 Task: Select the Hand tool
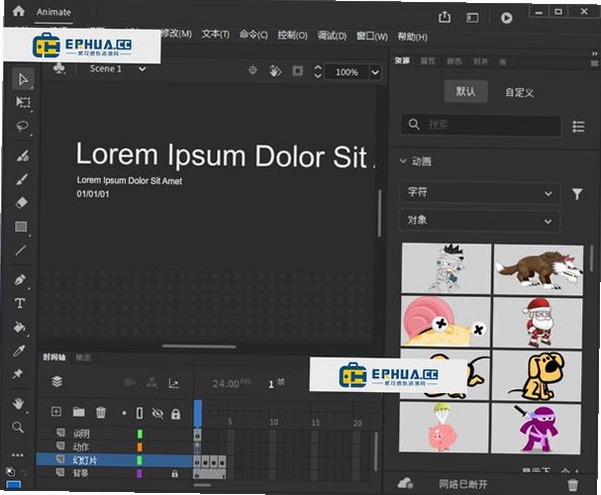18,403
